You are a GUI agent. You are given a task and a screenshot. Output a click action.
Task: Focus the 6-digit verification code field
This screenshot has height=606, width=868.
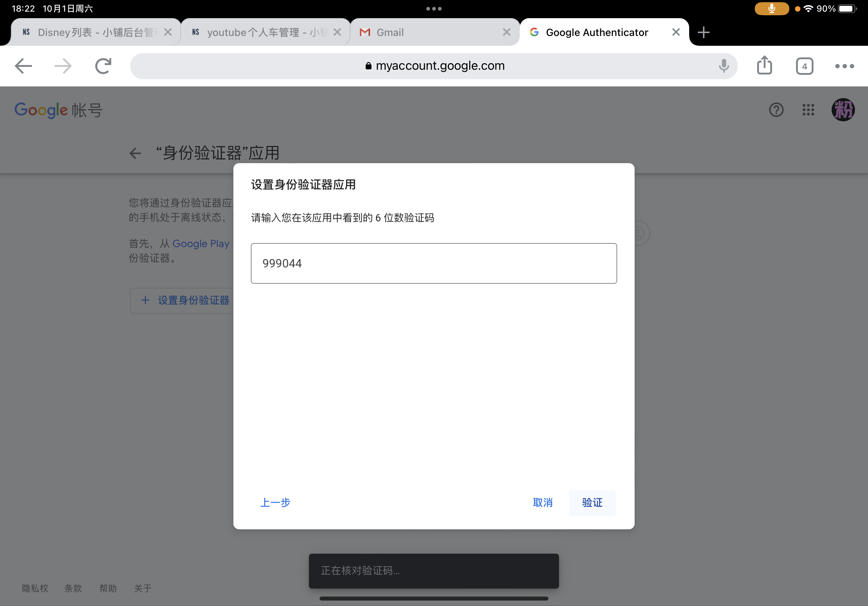(x=434, y=263)
